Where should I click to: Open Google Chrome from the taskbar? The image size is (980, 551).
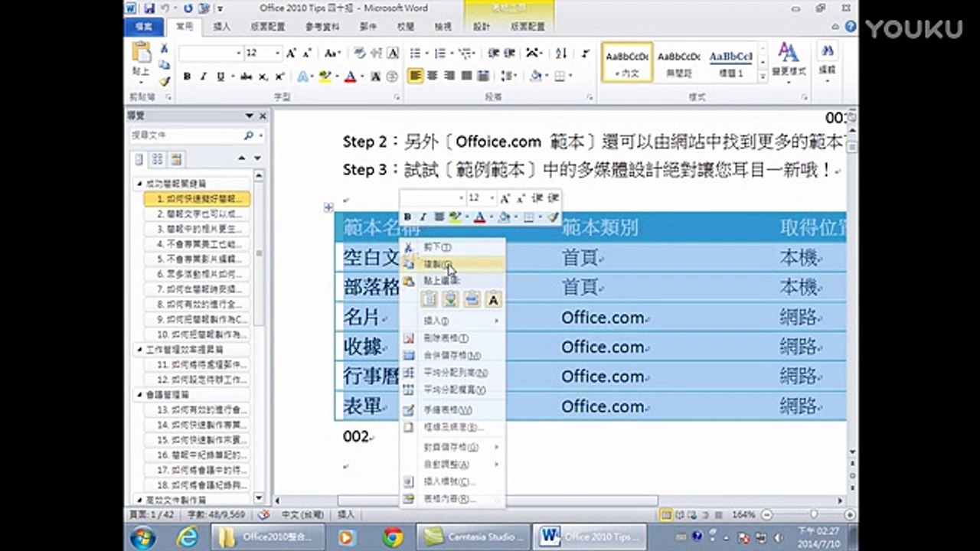(x=394, y=536)
